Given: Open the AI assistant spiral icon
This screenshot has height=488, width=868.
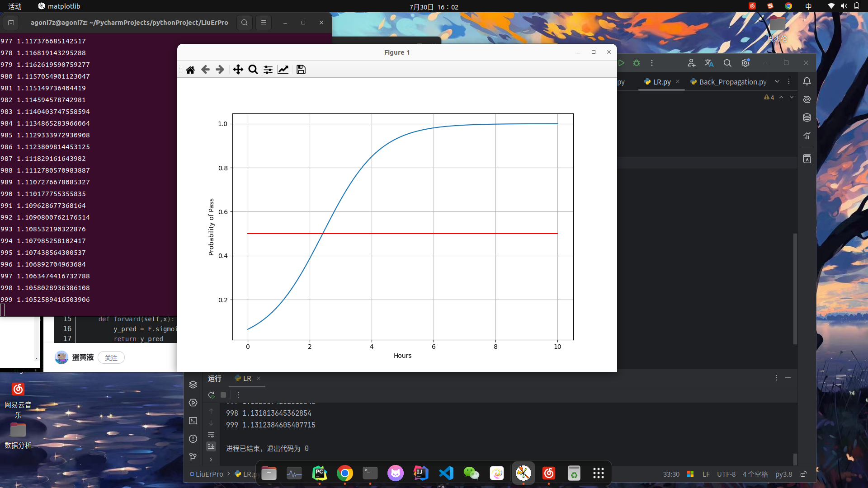Looking at the screenshot, I should pos(807,99).
